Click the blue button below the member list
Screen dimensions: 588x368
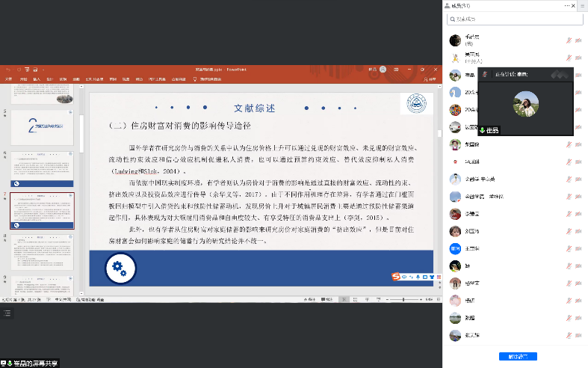click(x=518, y=357)
